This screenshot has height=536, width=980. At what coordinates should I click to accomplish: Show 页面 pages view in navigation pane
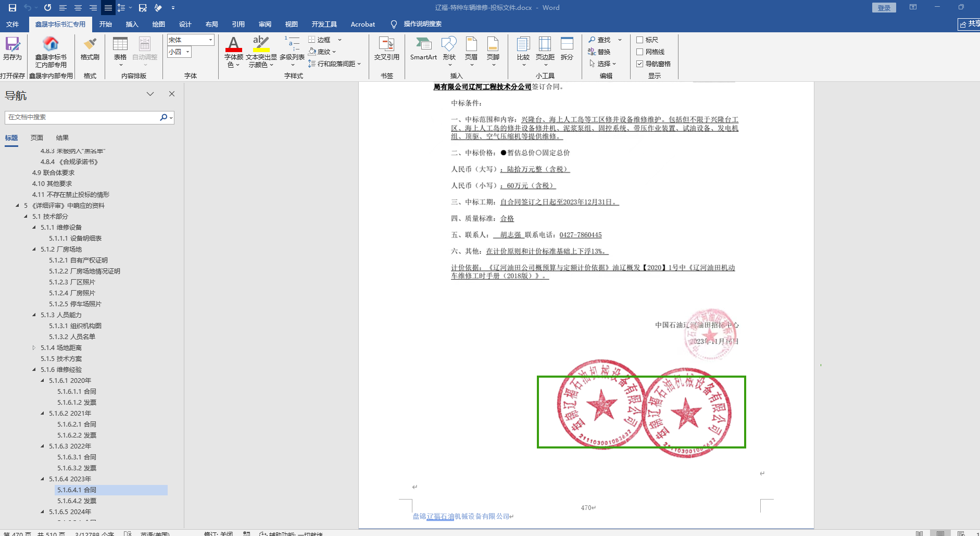tap(37, 138)
